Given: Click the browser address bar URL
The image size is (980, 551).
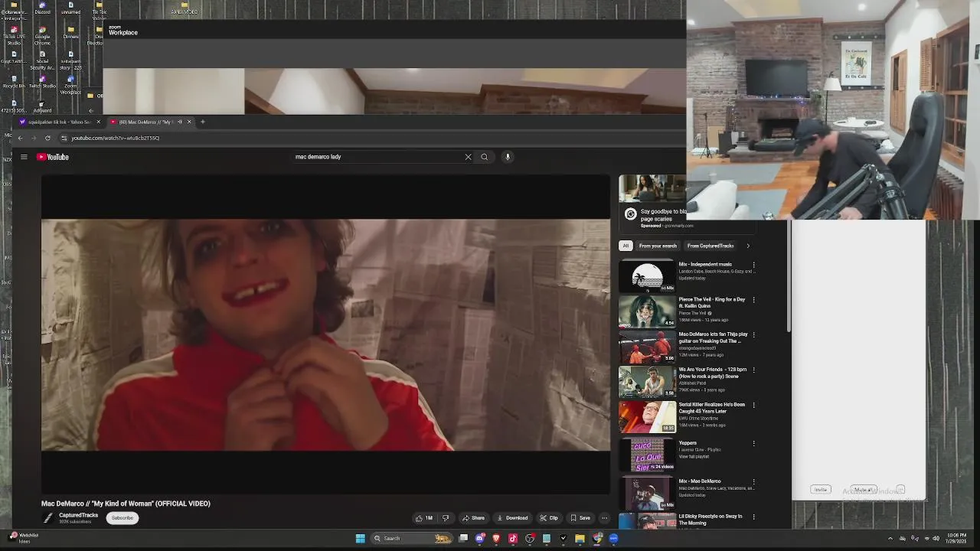Looking at the screenshot, I should click(x=116, y=138).
